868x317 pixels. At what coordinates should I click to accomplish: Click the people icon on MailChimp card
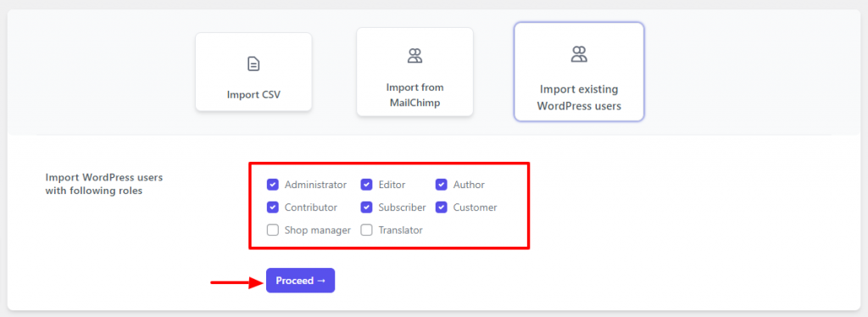pyautogui.click(x=415, y=55)
